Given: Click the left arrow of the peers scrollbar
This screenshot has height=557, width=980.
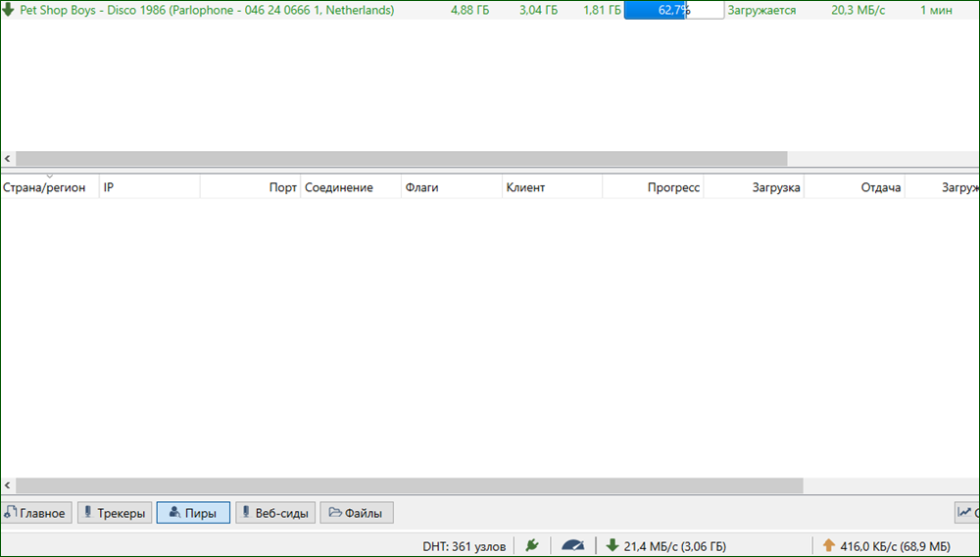Looking at the screenshot, I should pyautogui.click(x=8, y=485).
